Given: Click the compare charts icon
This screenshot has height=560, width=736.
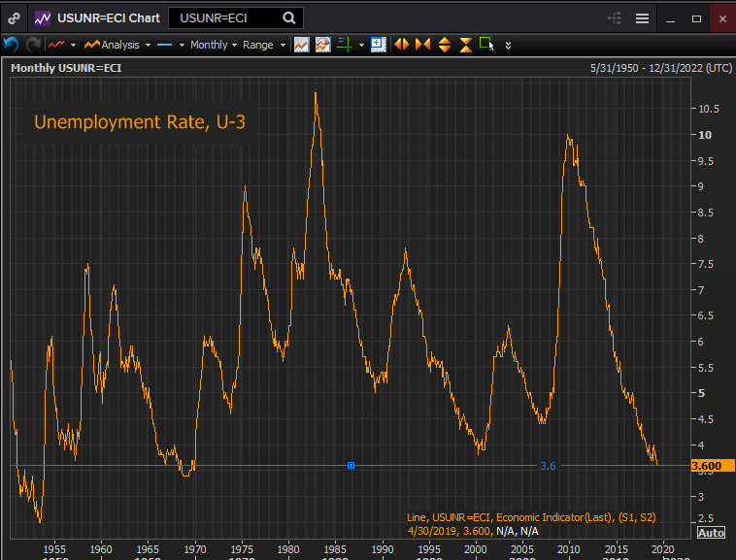Looking at the screenshot, I should pos(323,45).
